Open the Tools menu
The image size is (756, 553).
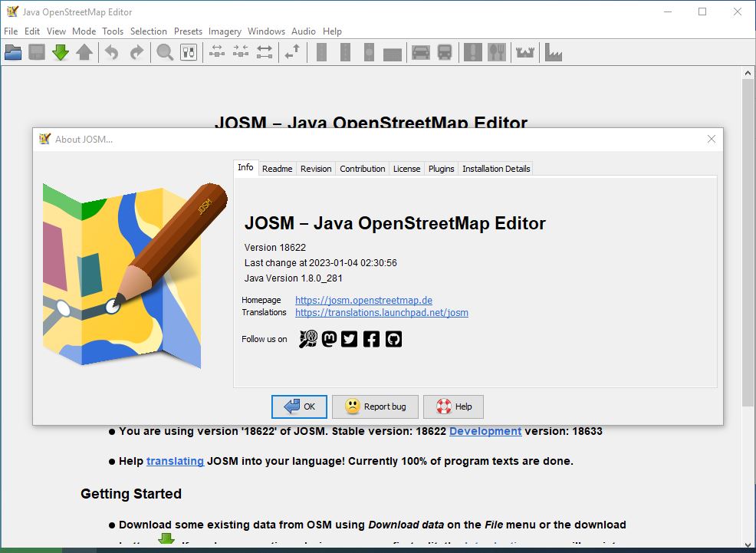point(113,31)
